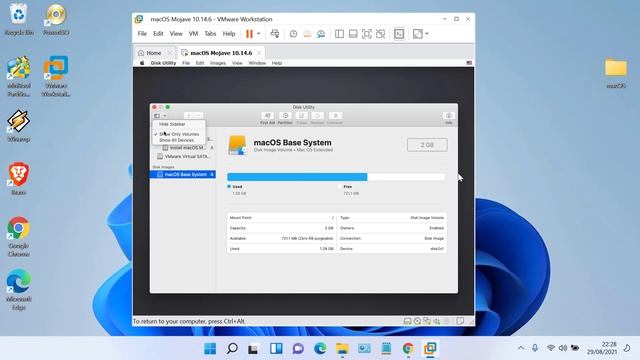Switch to Unity mode icon

click(x=380, y=34)
